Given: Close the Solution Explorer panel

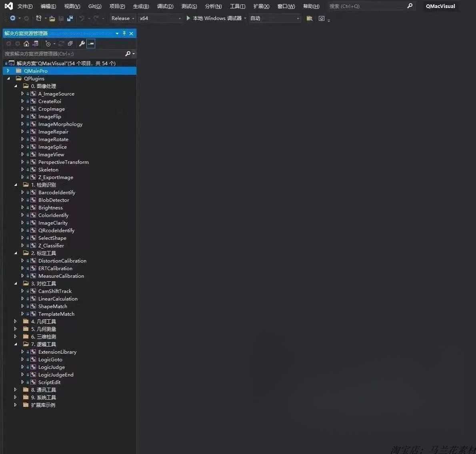Looking at the screenshot, I should pos(131,33).
